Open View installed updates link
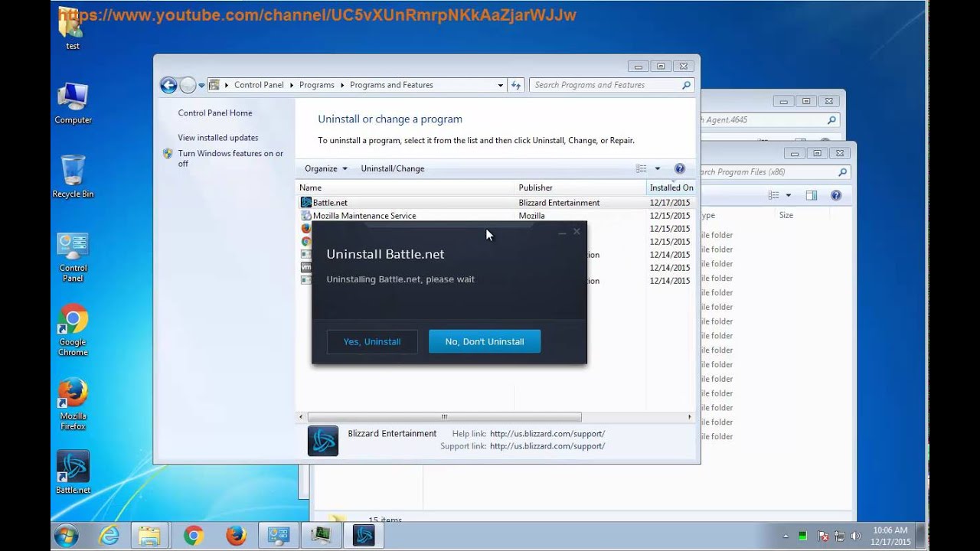This screenshot has width=980, height=551. [x=218, y=138]
